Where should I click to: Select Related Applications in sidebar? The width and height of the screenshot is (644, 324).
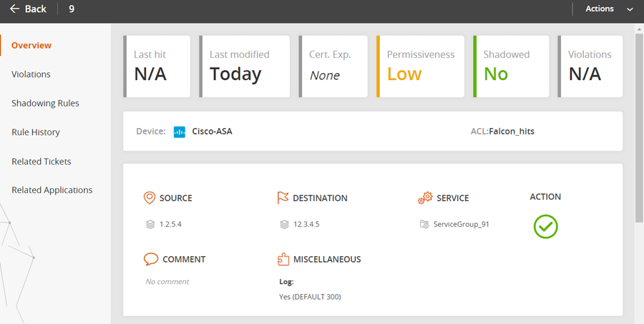[x=52, y=190]
